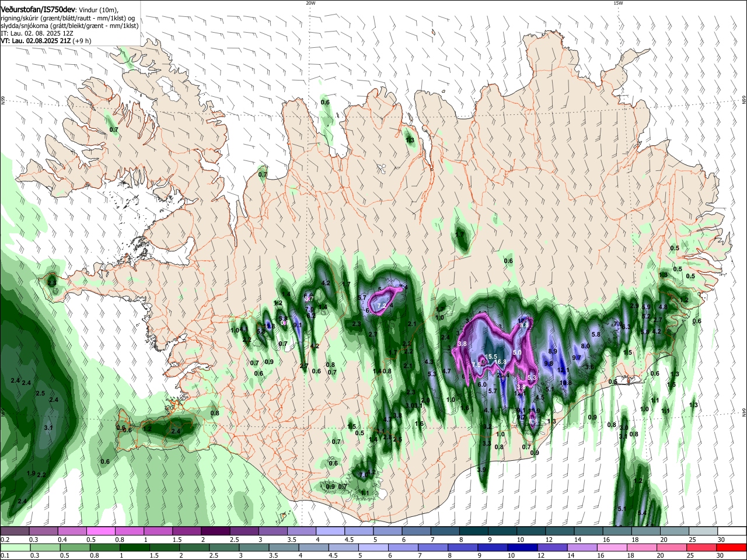Pick the bright pink 0.5–0.8 swatch in the sleet/snow scale

[101, 531]
